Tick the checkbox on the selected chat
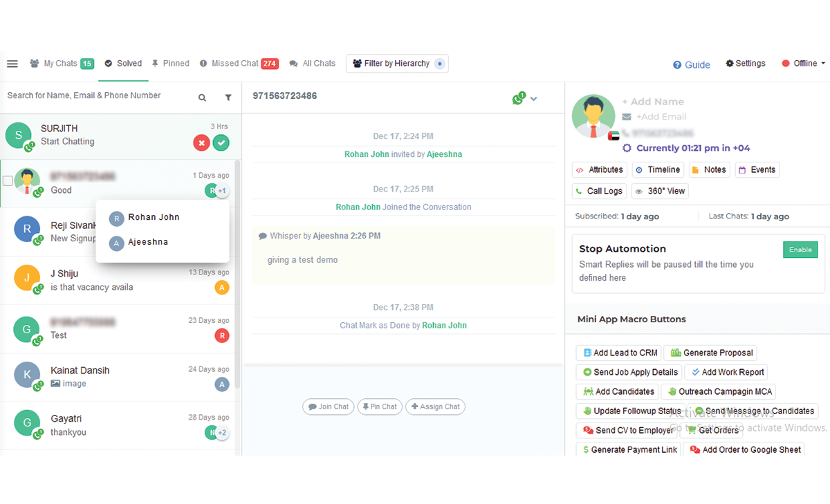Image resolution: width=830 pixels, height=504 pixels. pyautogui.click(x=8, y=181)
